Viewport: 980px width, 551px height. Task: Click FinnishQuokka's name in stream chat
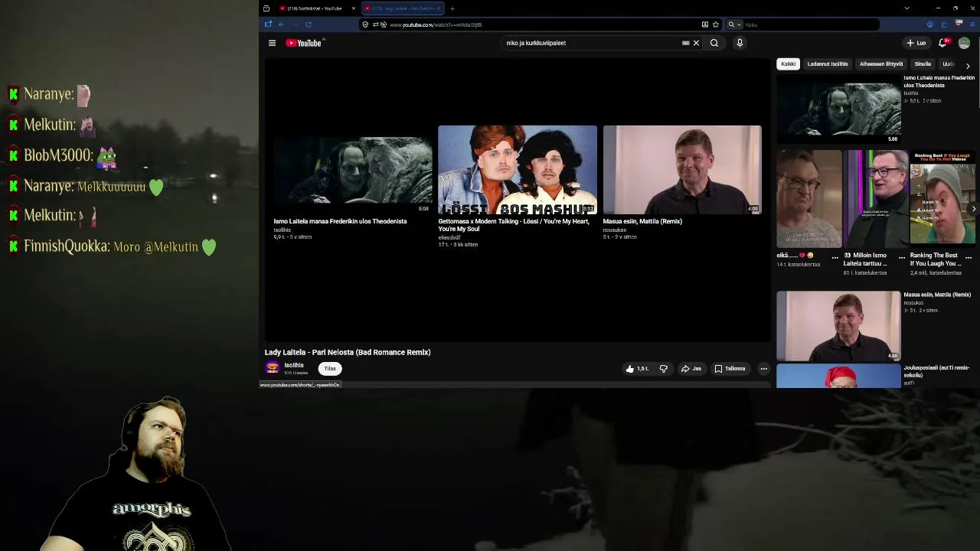pyautogui.click(x=67, y=246)
